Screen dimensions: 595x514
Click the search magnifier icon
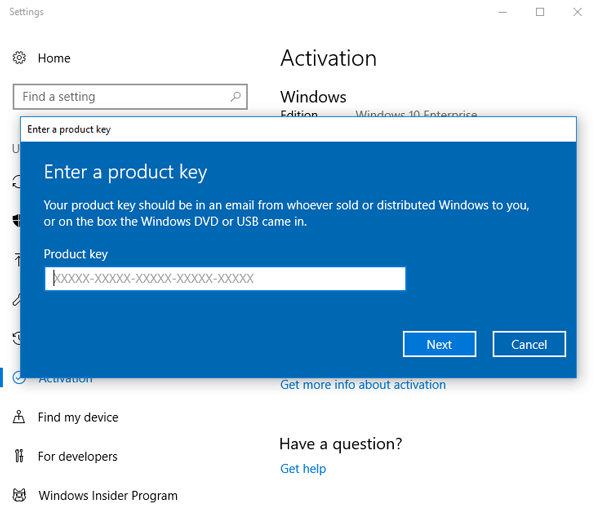236,97
